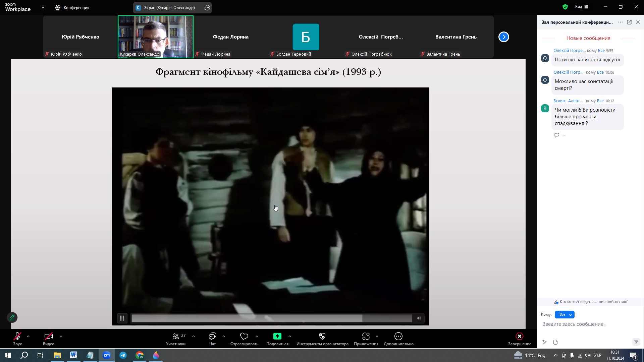This screenshot has height=362, width=644.
Task: Click the red Завершение end meeting button
Action: tap(520, 339)
